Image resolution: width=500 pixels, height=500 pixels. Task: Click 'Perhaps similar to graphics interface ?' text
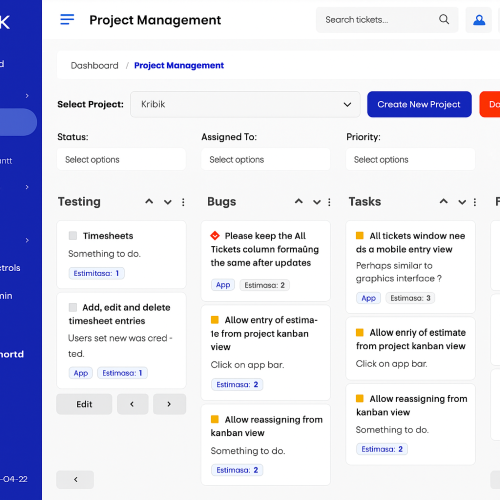pos(399,272)
